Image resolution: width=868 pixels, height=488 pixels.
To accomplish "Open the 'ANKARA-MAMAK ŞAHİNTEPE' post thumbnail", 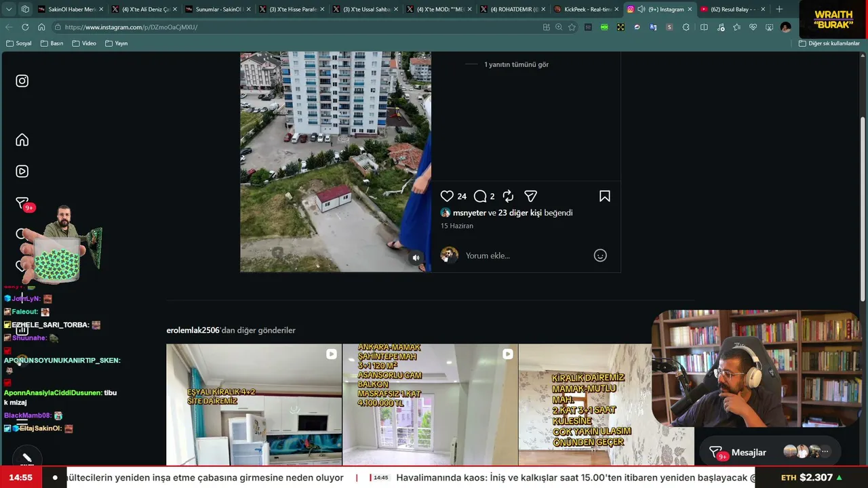I will pyautogui.click(x=430, y=405).
